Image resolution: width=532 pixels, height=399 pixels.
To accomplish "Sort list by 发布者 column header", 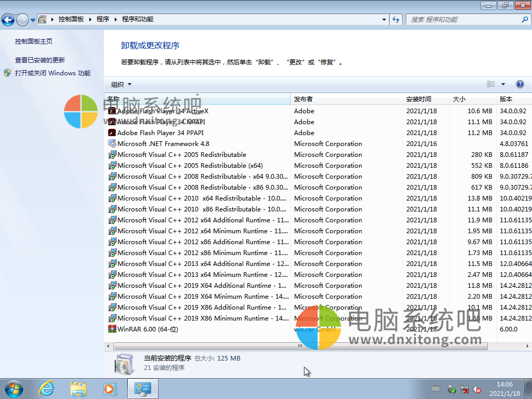I will (347, 99).
